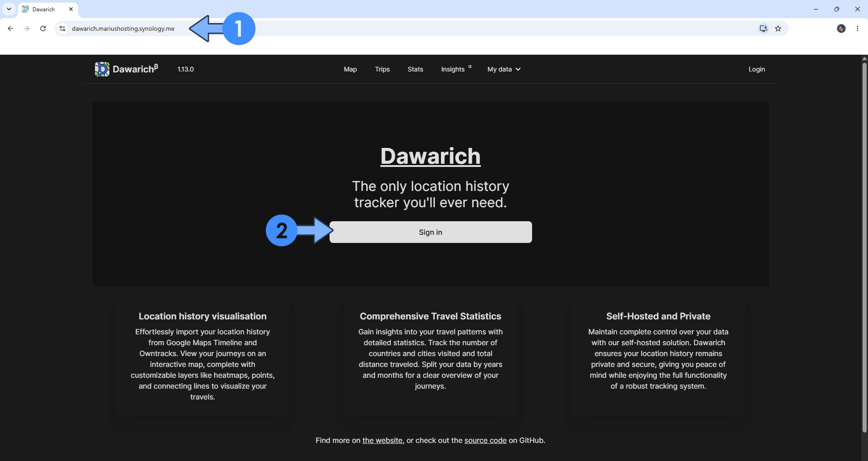The height and width of the screenshot is (461, 868).
Task: Open the 'source code' GitHub link
Action: coord(486,440)
